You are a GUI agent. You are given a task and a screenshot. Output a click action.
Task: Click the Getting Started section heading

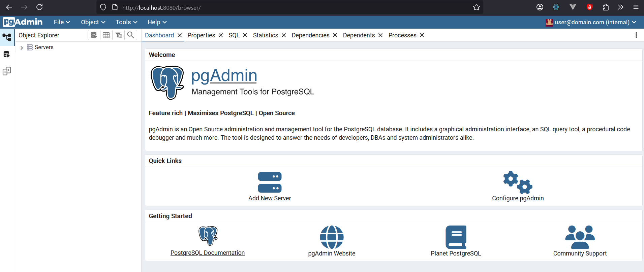[x=170, y=216]
